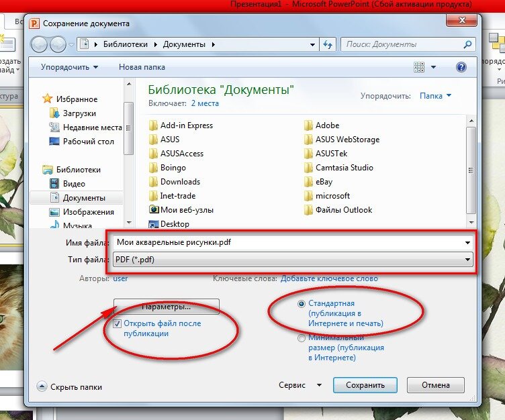Toggle Открыть файл после публикации checkbox

click(118, 324)
